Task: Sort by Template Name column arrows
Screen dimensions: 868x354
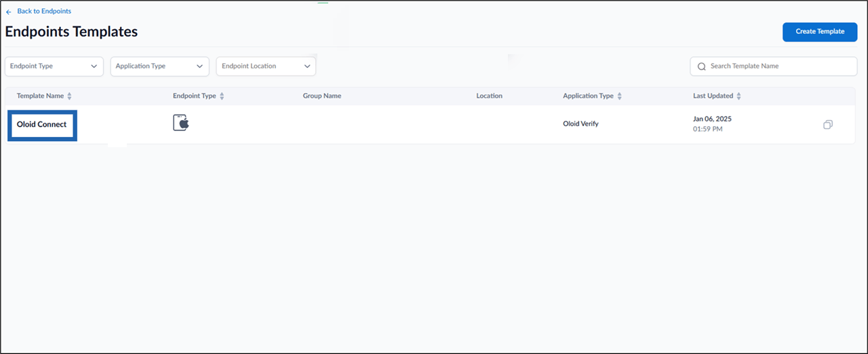Action: (69, 96)
